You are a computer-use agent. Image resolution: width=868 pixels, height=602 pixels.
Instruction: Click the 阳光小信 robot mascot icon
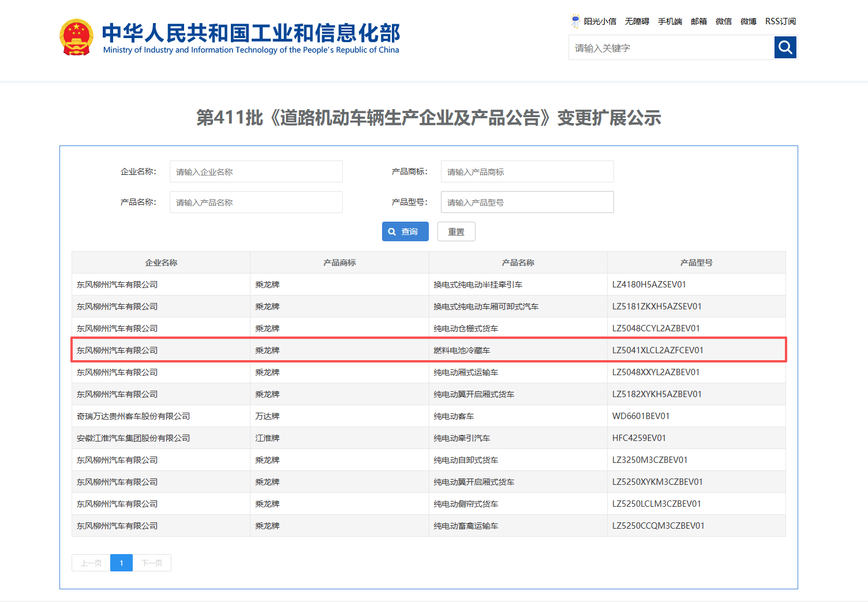[575, 21]
